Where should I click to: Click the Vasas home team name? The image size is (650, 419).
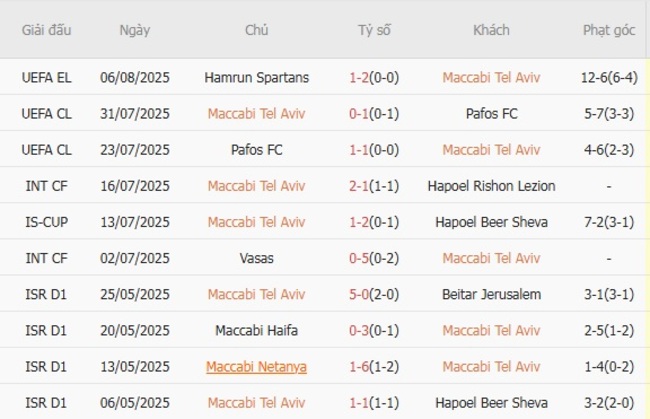click(x=256, y=258)
